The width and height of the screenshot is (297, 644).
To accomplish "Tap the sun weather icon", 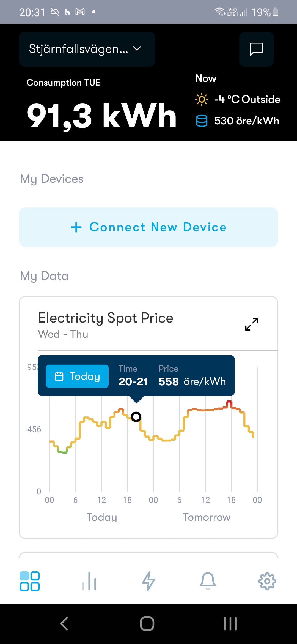I will pyautogui.click(x=202, y=99).
